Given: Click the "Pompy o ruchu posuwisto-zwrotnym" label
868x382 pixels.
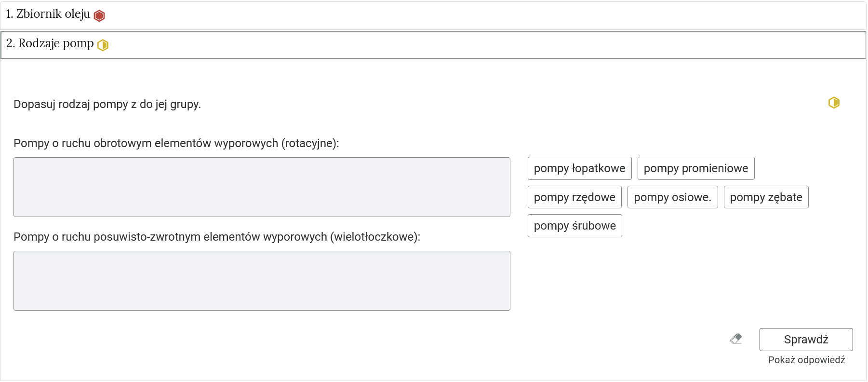Looking at the screenshot, I should point(216,237).
